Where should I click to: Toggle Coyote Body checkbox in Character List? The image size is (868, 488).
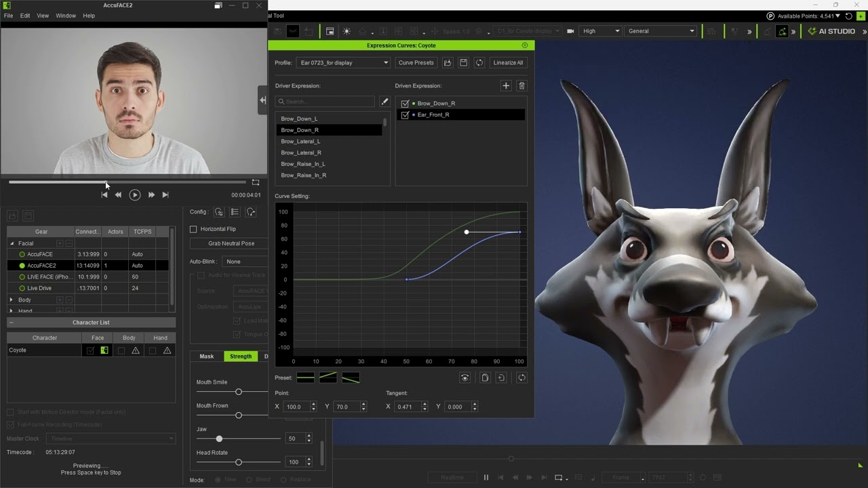tap(121, 350)
